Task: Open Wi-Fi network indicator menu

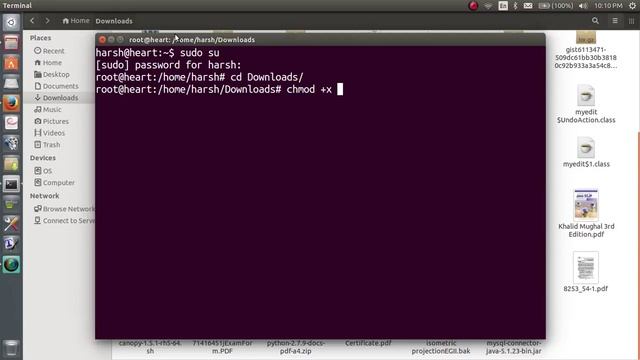Action: 488,6
